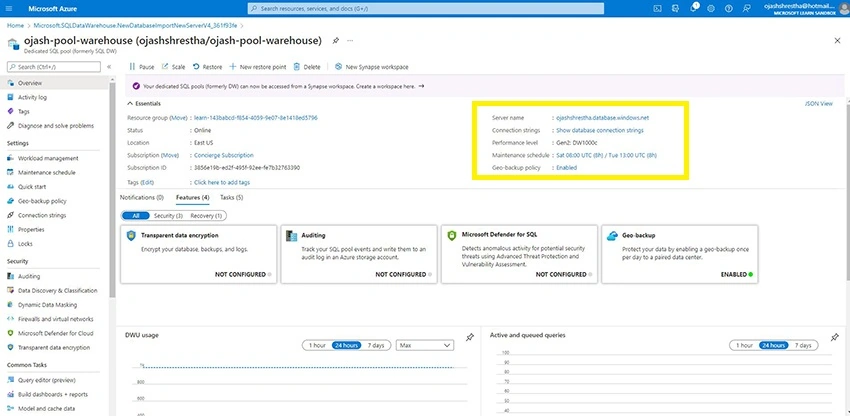Click the Delete toolbar command
The width and height of the screenshot is (850, 416).
tap(307, 67)
